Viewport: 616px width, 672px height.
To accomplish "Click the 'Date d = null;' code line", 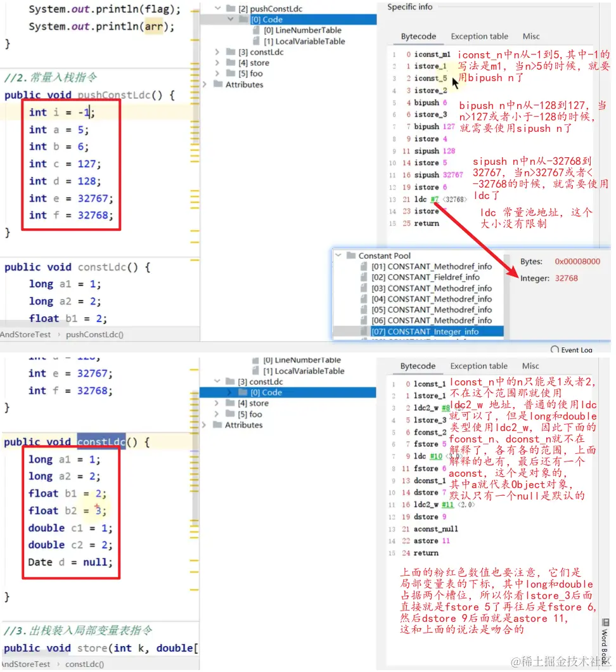I will 70,562.
